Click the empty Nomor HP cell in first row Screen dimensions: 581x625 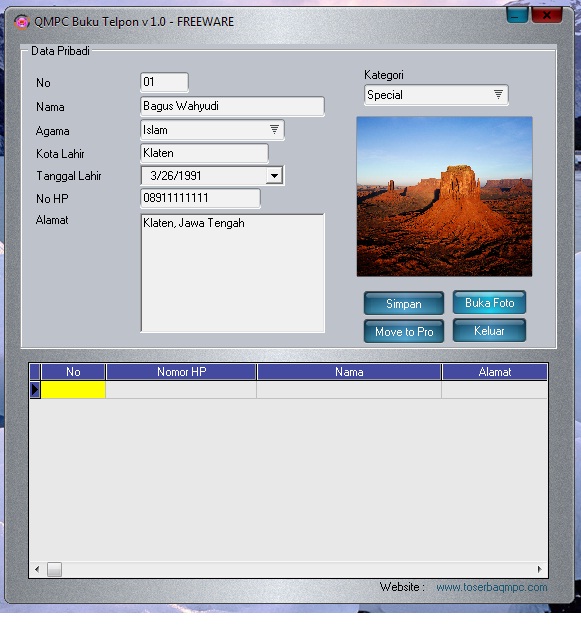pyautogui.click(x=181, y=389)
